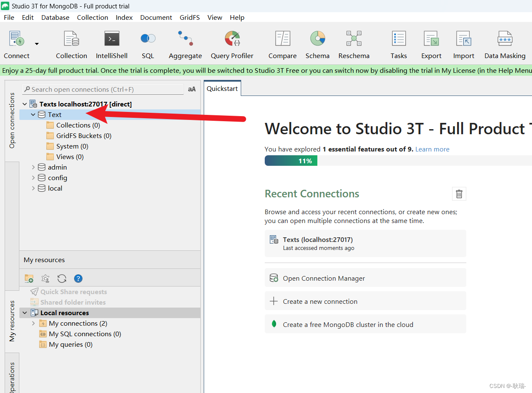Open recent connection Texts (localhost:27017)
Screen dimensions: 532x393
click(365, 243)
